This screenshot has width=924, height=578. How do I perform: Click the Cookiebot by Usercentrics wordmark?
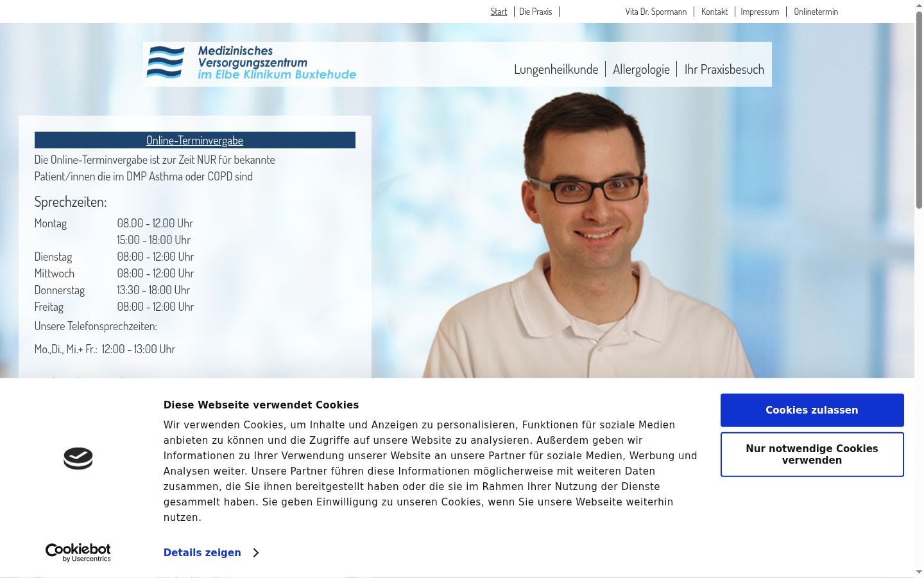point(78,552)
